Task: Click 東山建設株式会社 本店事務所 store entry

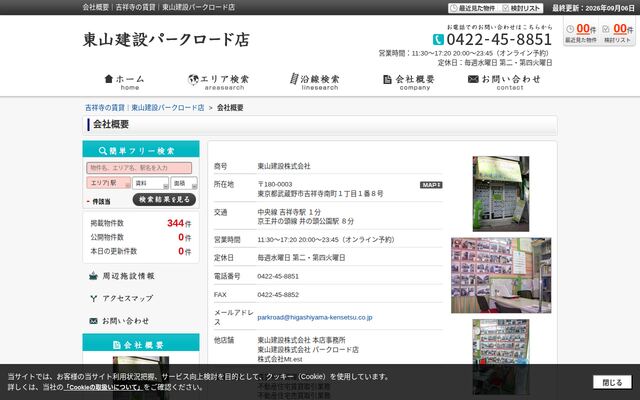Action: pyautogui.click(x=302, y=340)
